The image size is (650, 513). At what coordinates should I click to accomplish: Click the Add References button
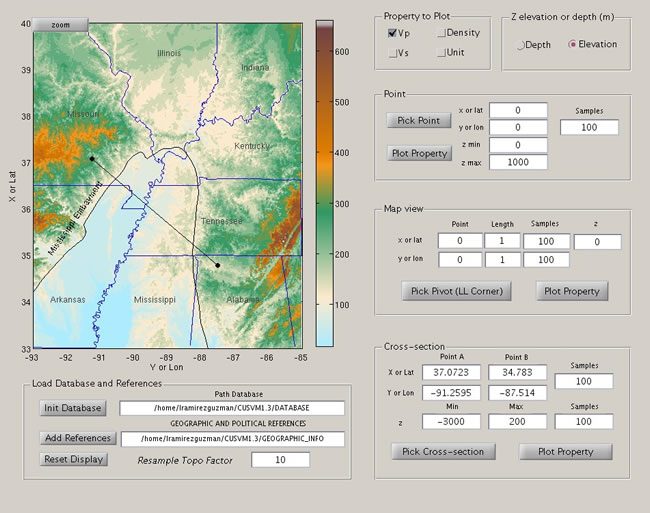coord(76,438)
